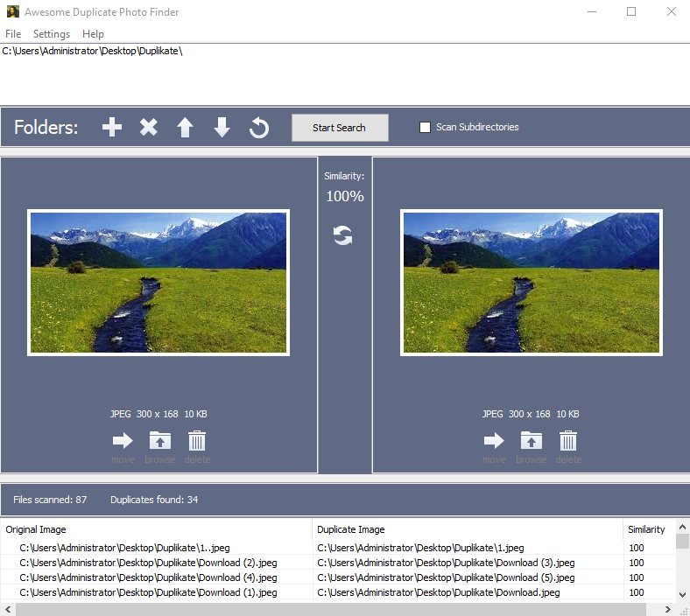Click the duplicate path ending Download.jpeg
690x616 pixels.
(439, 592)
